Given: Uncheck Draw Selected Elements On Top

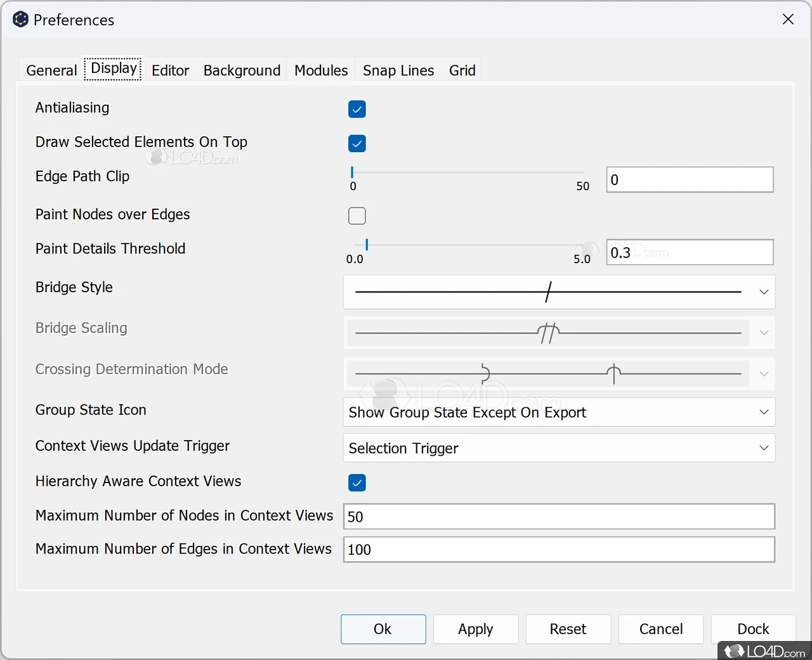Looking at the screenshot, I should [x=357, y=143].
